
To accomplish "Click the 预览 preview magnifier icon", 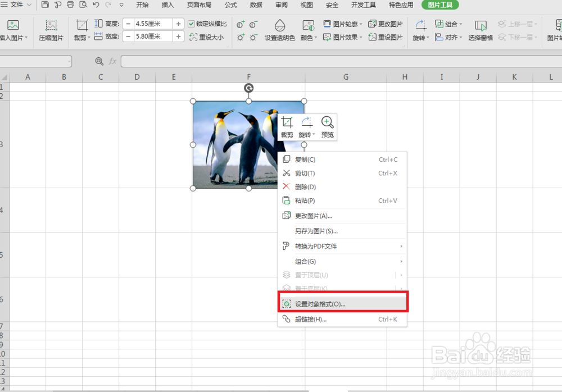I will (x=327, y=127).
